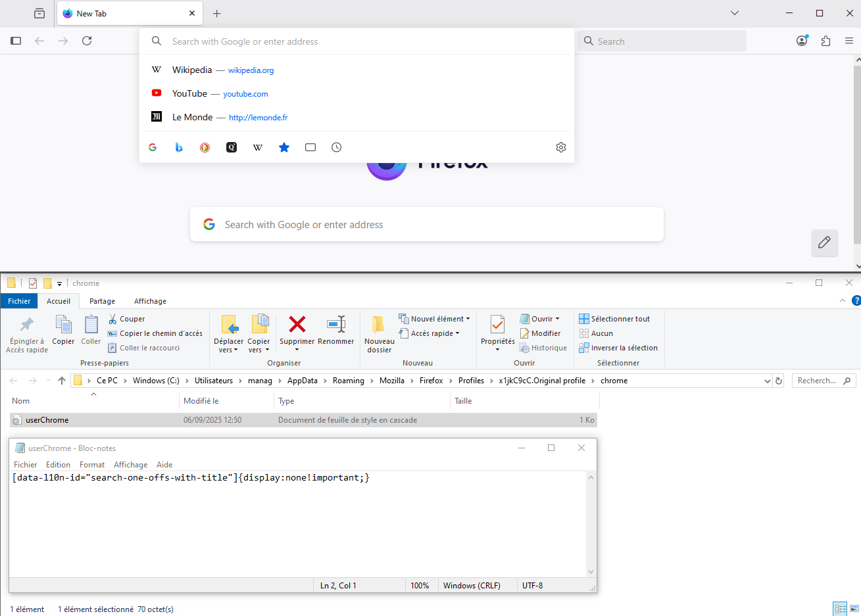
Task: Collapse the Explorer ribbon chevron
Action: click(x=843, y=300)
